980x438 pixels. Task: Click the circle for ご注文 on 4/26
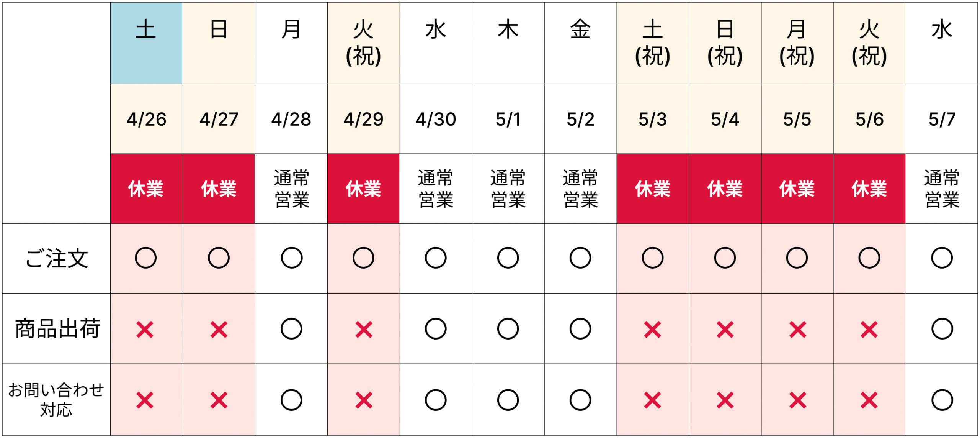coord(145,258)
